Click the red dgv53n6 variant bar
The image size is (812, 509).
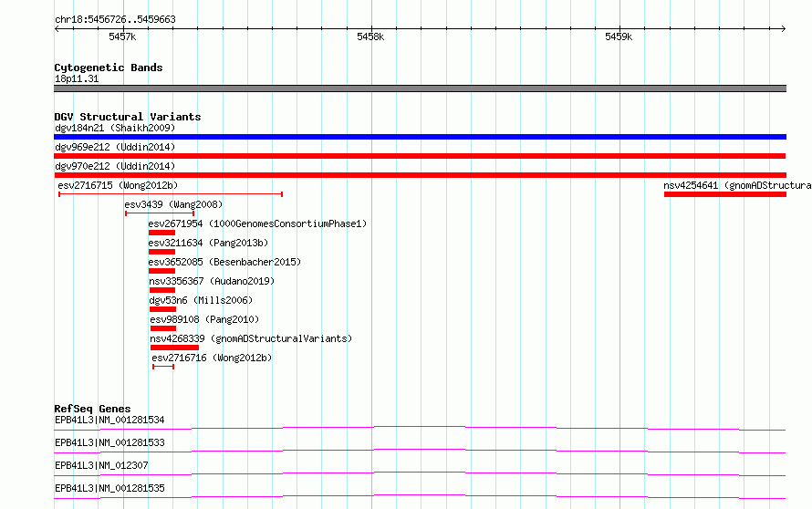(x=162, y=309)
